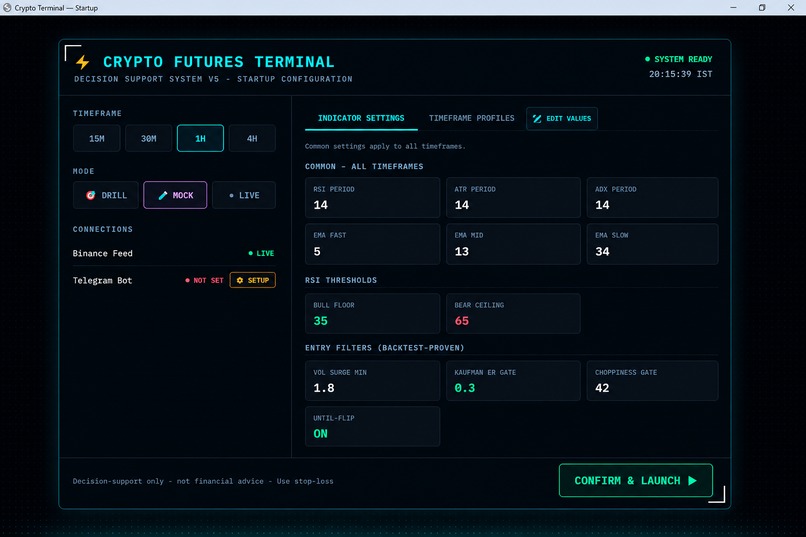This screenshot has width=806, height=537.
Task: Select the ATR Period value field
Action: click(514, 197)
